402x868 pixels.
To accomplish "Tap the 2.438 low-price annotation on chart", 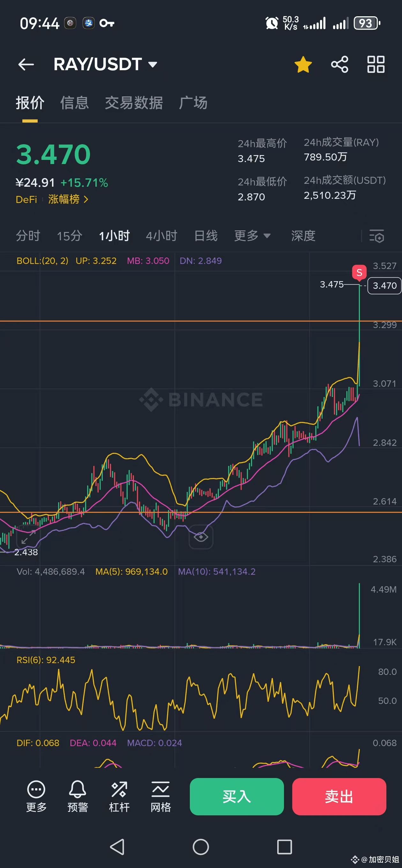I will (x=26, y=552).
